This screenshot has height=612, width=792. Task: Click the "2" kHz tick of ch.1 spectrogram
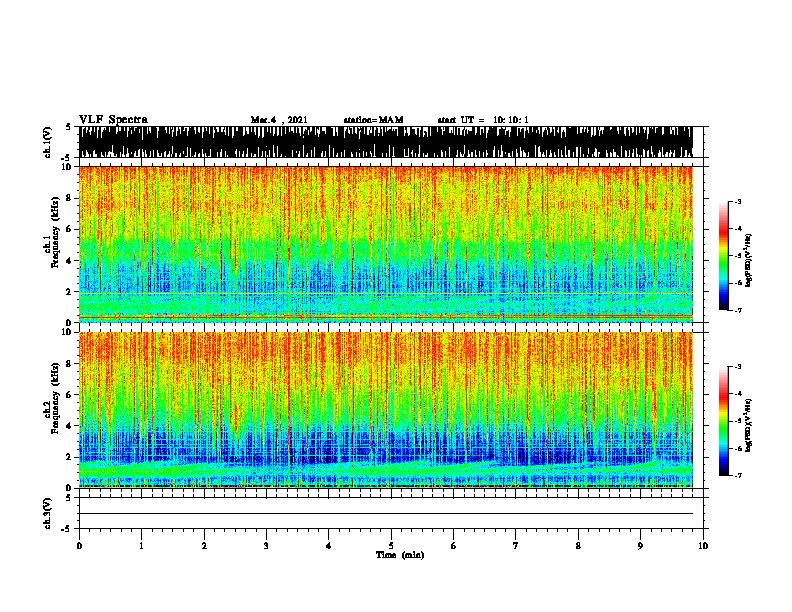tap(70, 291)
